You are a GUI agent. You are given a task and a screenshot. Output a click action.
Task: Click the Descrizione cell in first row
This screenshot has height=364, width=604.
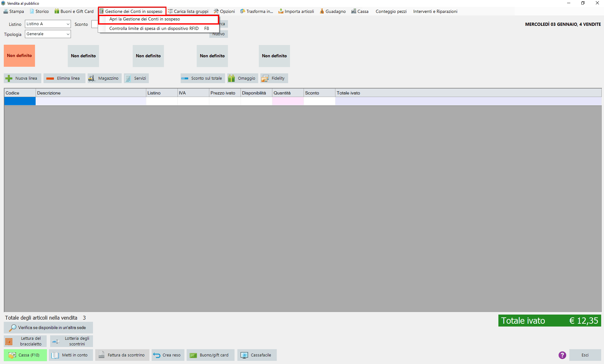point(91,101)
